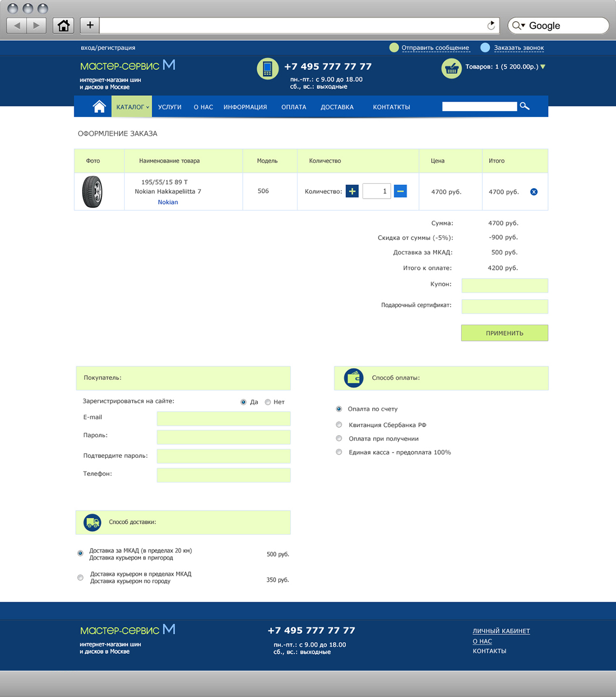Click the 'Заказать звонок' link
Screen dimensions: 616x697
519,48
